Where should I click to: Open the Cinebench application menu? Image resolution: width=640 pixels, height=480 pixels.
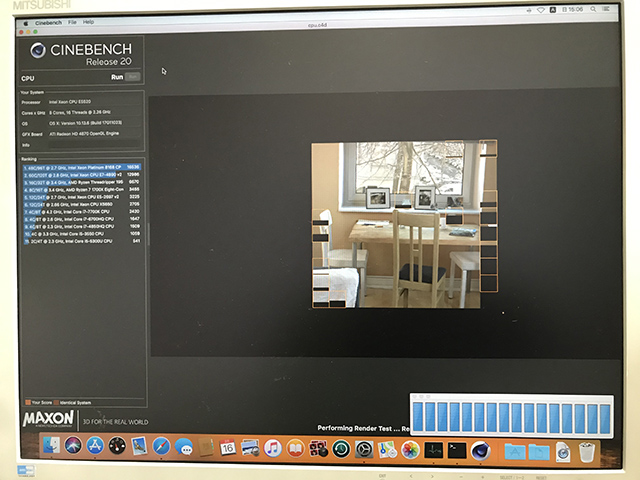coord(48,23)
